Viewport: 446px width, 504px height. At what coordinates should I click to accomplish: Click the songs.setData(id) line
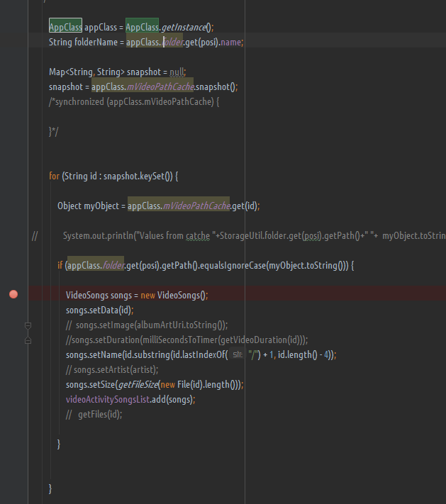100,310
